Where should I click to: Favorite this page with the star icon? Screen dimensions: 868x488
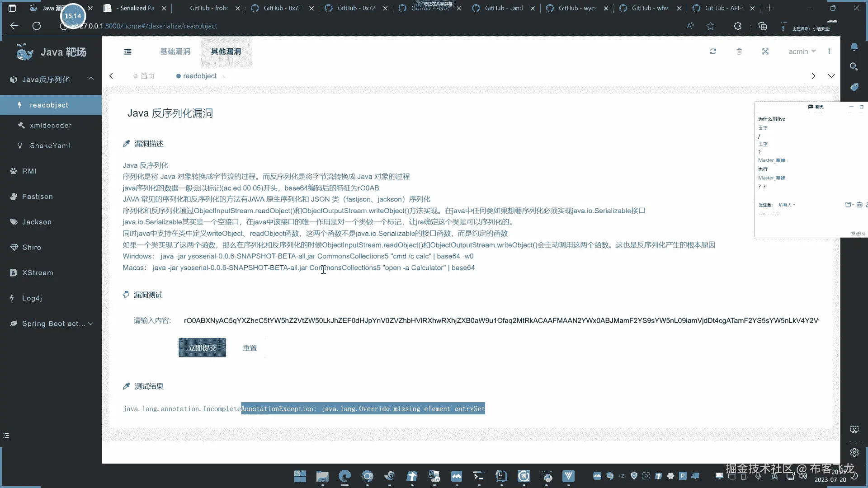click(x=711, y=26)
